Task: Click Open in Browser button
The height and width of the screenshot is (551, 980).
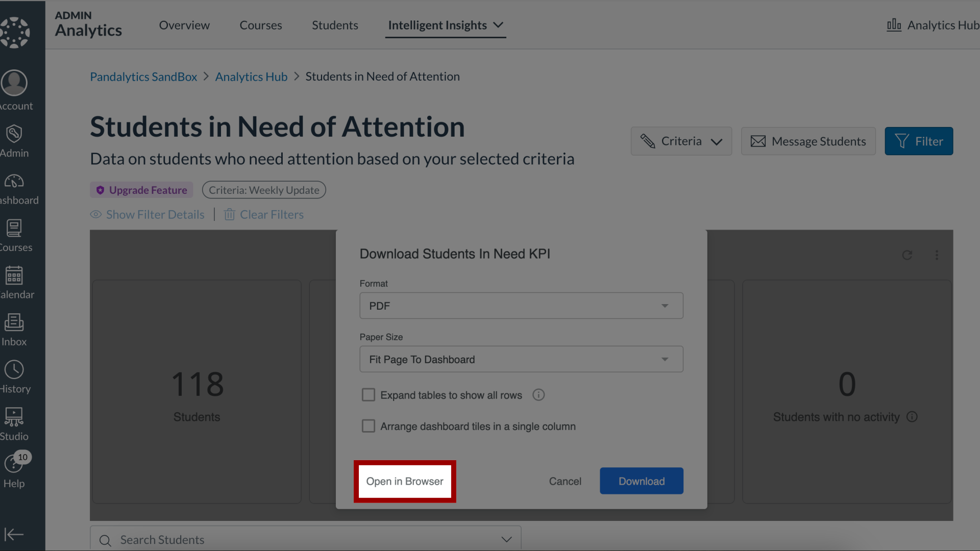Action: 405,481
